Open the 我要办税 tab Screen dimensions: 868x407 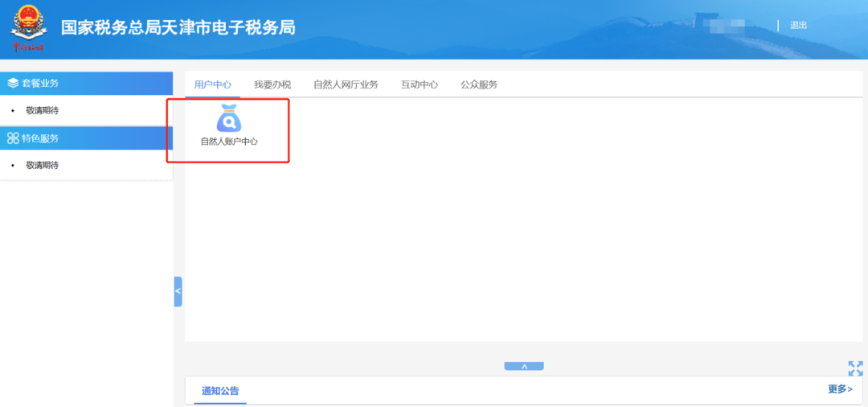pyautogui.click(x=272, y=84)
